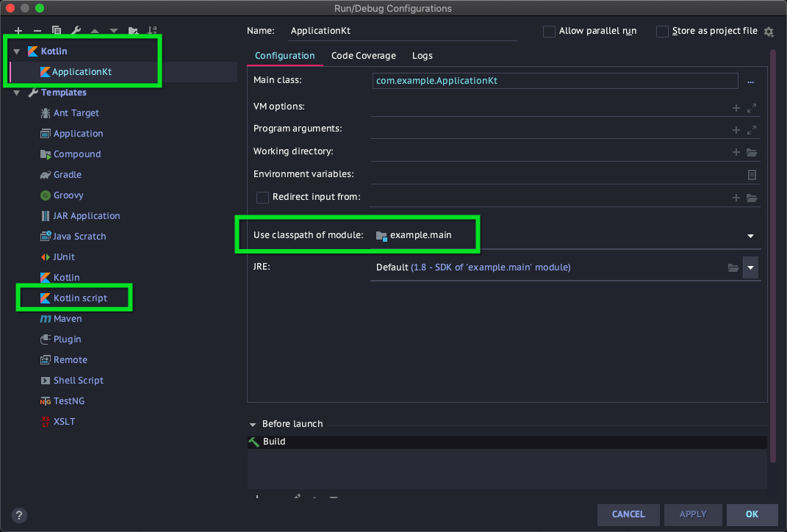Click the CANCEL button

click(x=628, y=514)
